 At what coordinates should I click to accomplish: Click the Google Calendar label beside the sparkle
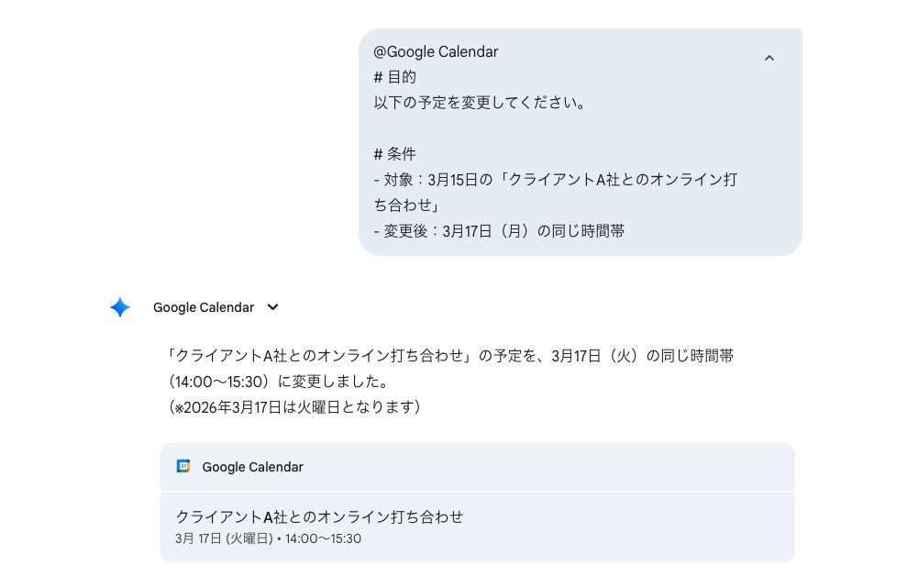204,307
